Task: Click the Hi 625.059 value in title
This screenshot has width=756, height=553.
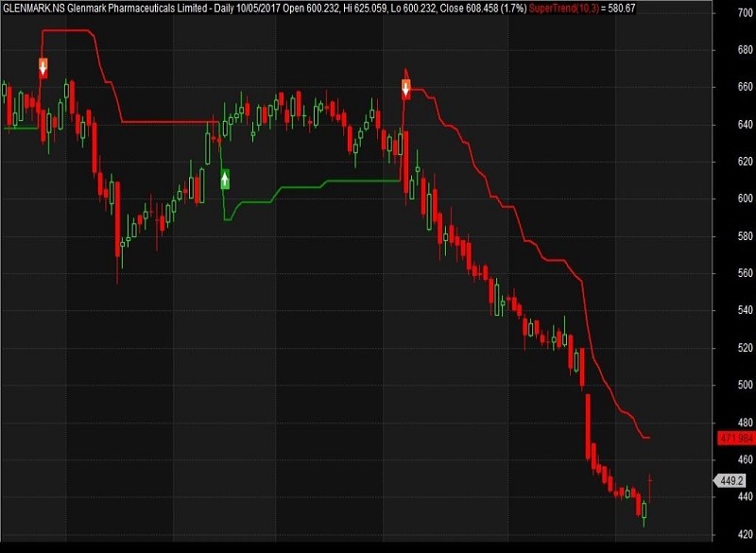Action: [365, 9]
